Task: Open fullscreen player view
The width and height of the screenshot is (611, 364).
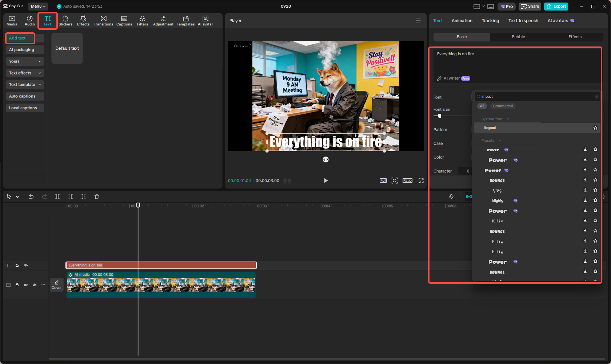Action: 421,181
